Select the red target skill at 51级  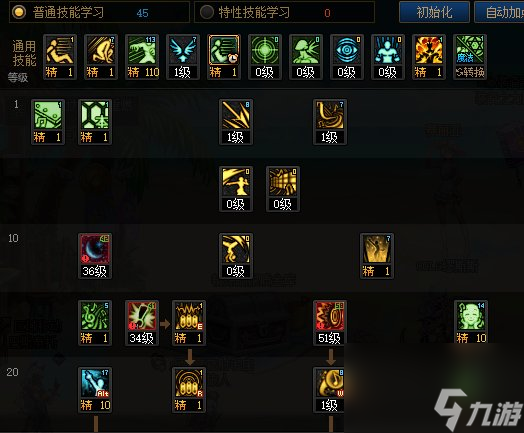point(330,316)
